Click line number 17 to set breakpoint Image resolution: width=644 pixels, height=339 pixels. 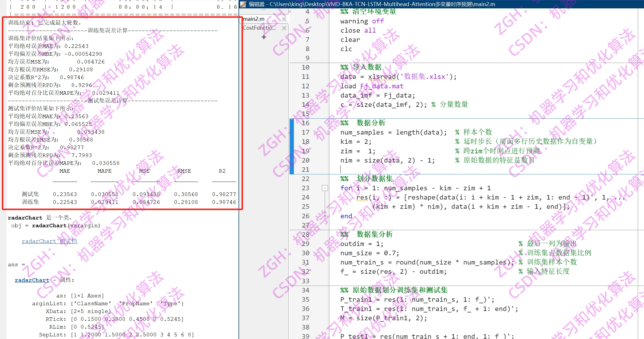tap(305, 132)
